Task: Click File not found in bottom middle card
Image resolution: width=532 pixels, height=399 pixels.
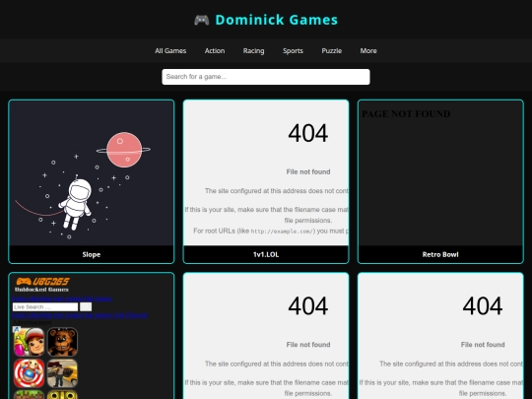Action: tap(308, 345)
